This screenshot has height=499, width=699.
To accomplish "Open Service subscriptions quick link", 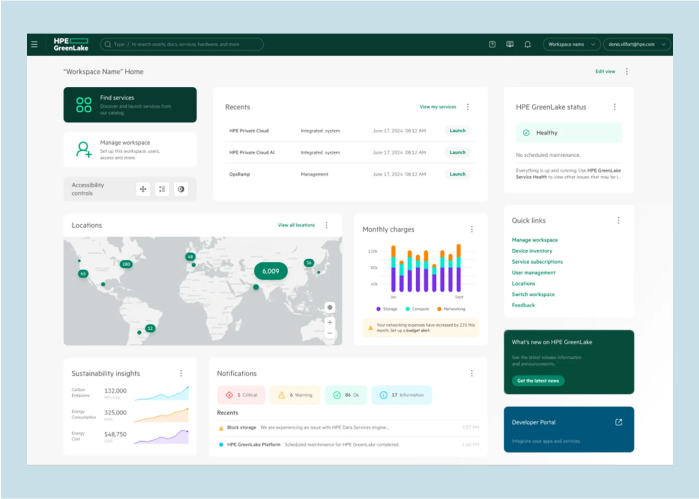I will (x=537, y=262).
